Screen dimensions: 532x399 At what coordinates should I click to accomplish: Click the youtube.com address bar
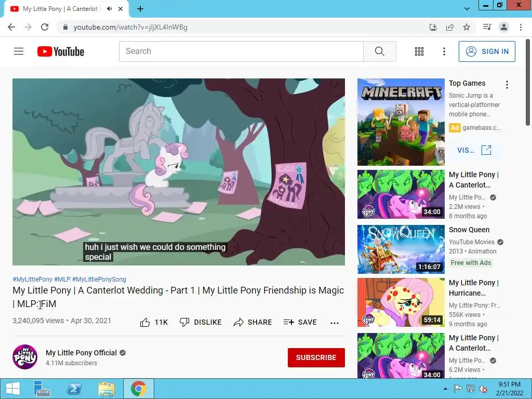pos(130,27)
